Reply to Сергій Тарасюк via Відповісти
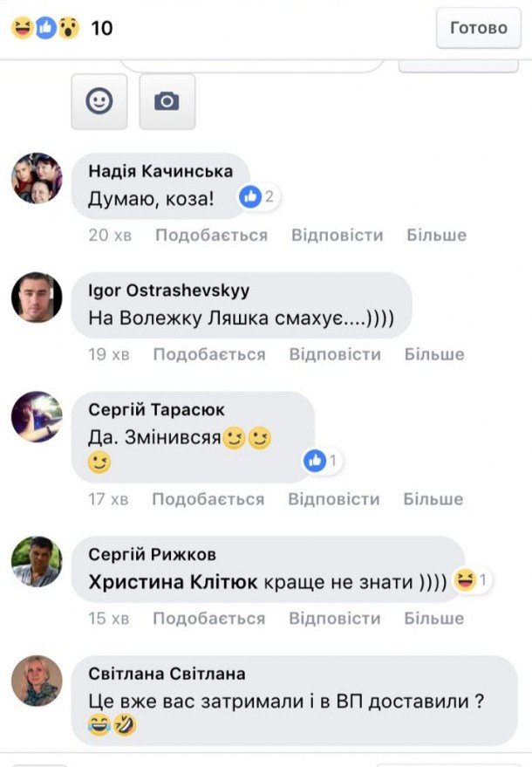Viewport: 532px width, 767px height. tap(334, 499)
